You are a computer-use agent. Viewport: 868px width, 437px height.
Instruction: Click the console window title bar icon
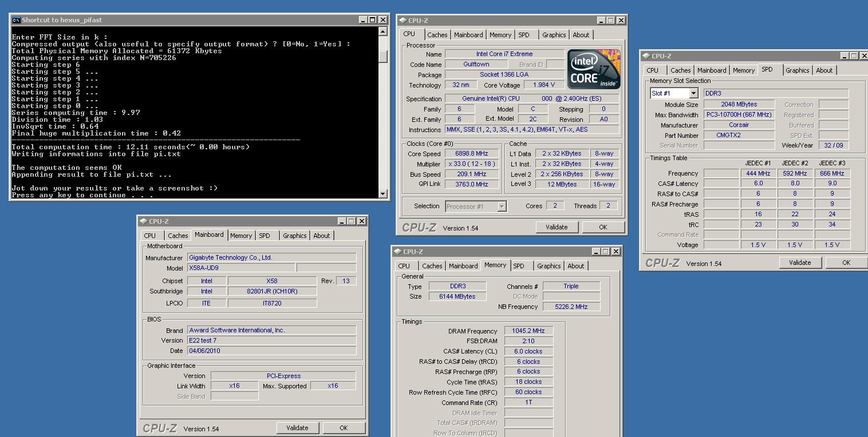(16, 20)
